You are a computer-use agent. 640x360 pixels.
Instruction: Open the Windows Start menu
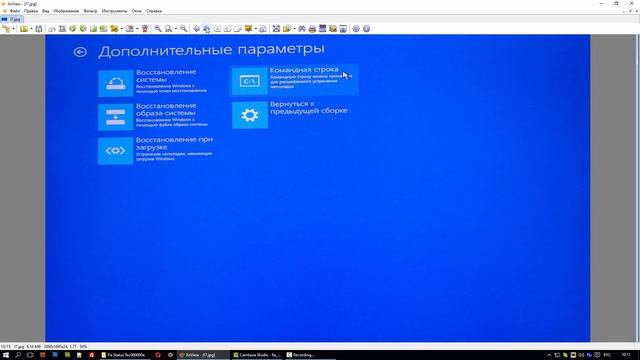(6, 355)
